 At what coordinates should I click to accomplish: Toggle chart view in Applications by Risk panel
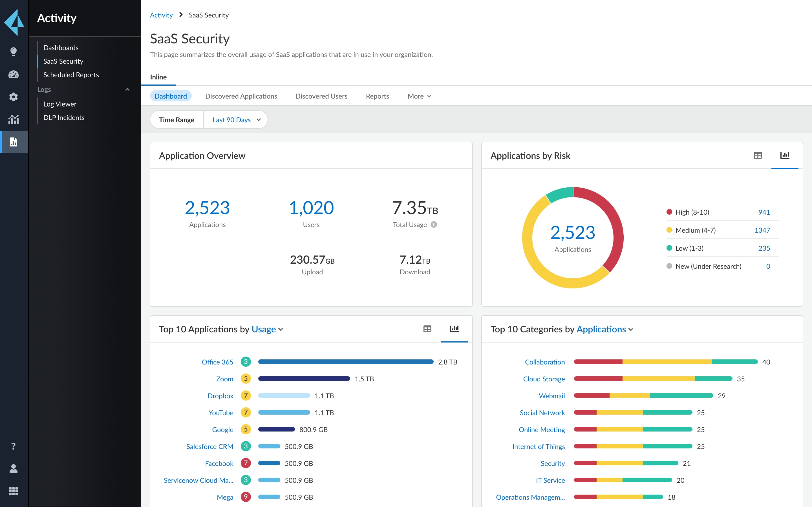click(x=785, y=155)
